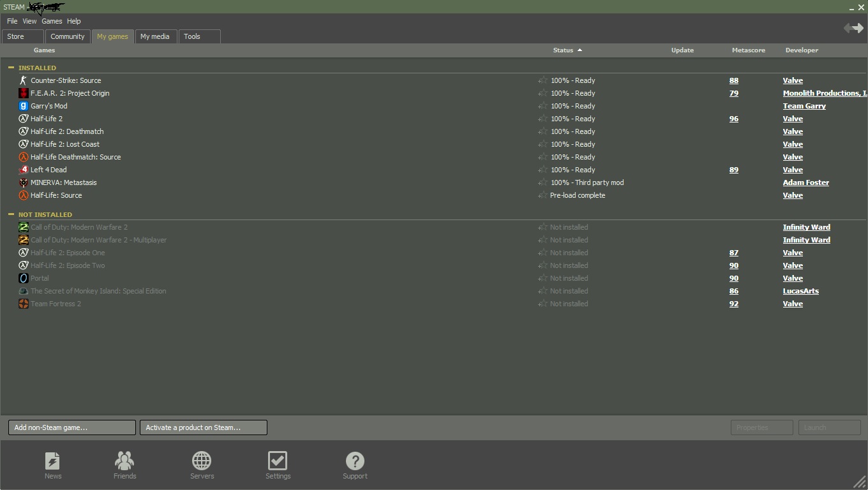Click the MINERVA: Metastasis icon

[24, 182]
